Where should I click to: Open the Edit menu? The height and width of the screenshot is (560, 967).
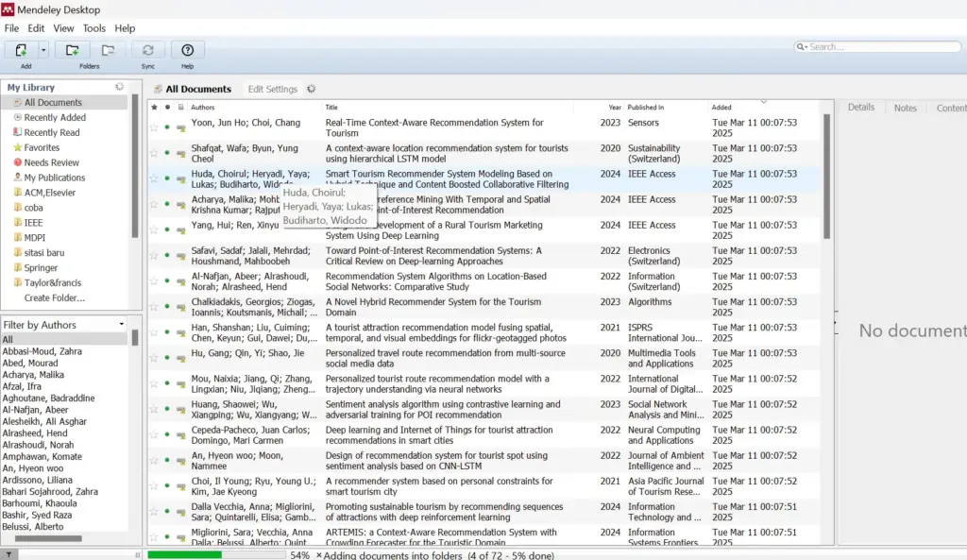[x=36, y=28]
